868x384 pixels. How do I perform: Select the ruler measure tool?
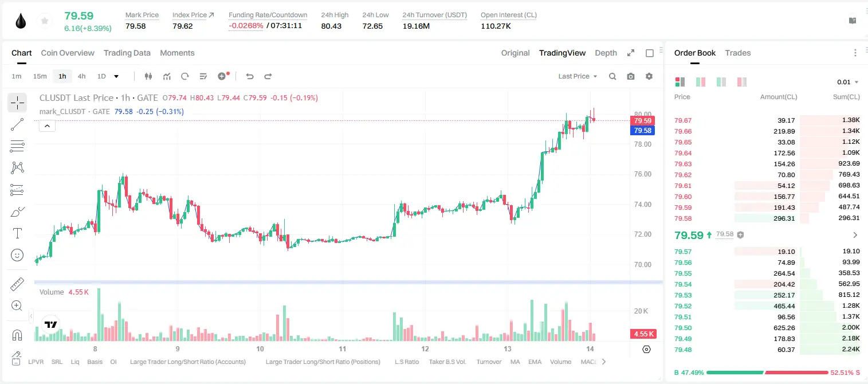pos(17,284)
